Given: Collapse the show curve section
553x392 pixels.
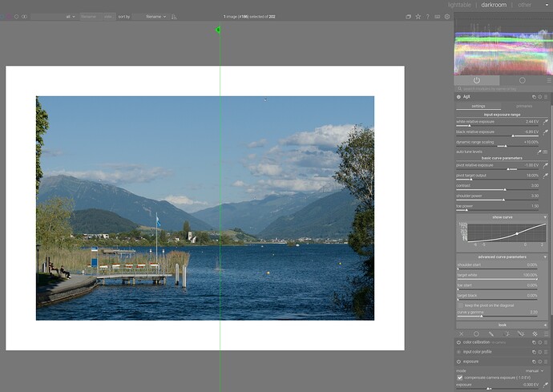Looking at the screenshot, I should (503, 217).
